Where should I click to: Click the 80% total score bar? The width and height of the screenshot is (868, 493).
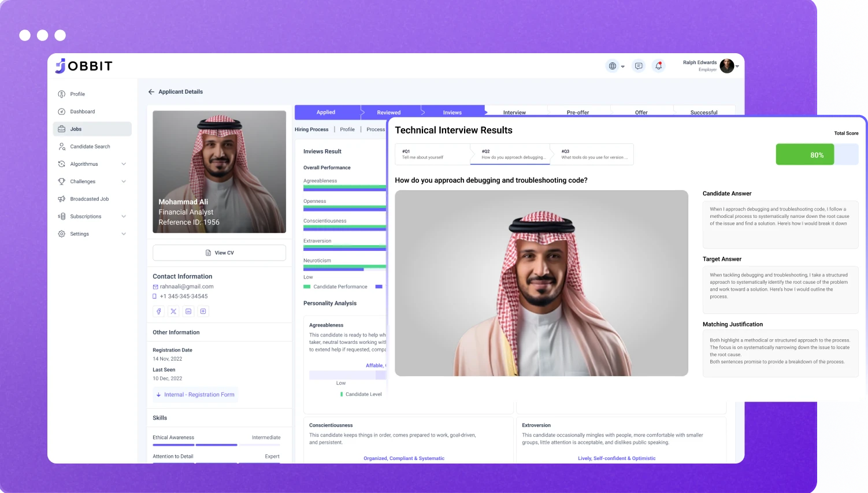[x=816, y=155]
